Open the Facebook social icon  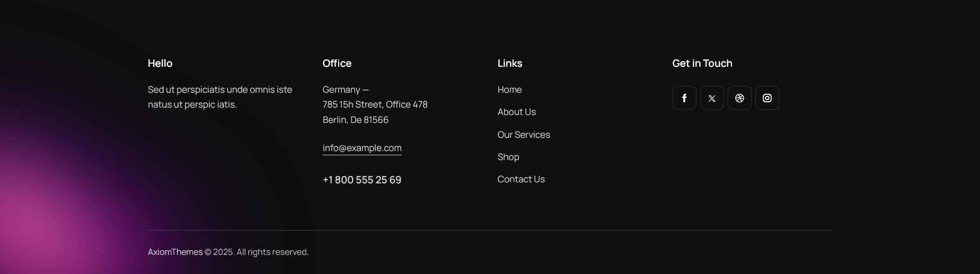[x=684, y=98]
